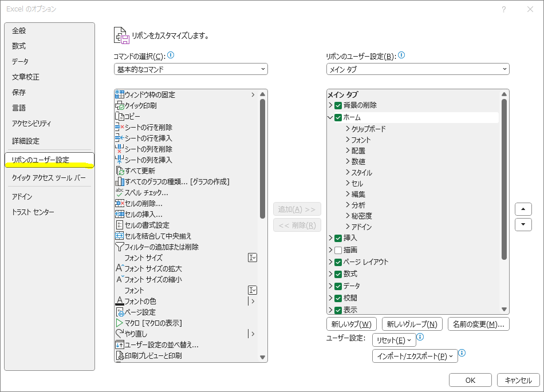Select the シートの行を挿入 icon
544x392 pixels.
click(119, 138)
